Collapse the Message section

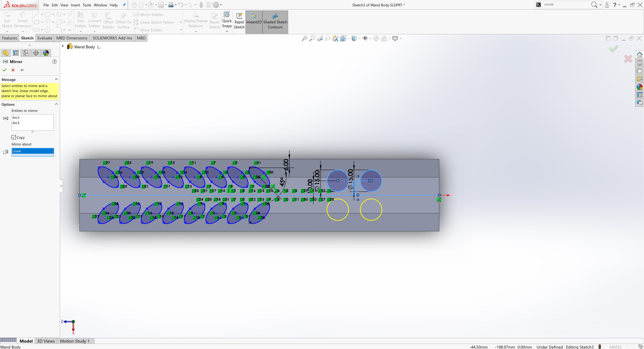tap(56, 79)
